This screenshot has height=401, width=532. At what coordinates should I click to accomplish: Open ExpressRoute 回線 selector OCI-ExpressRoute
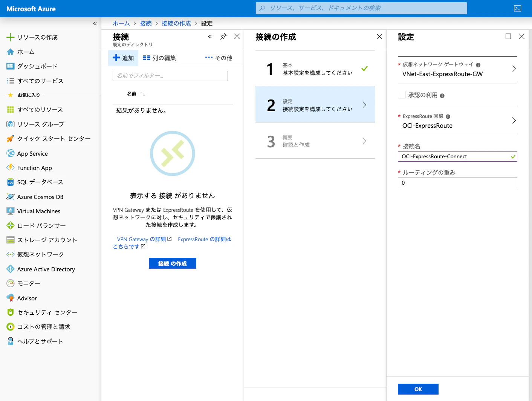point(457,122)
